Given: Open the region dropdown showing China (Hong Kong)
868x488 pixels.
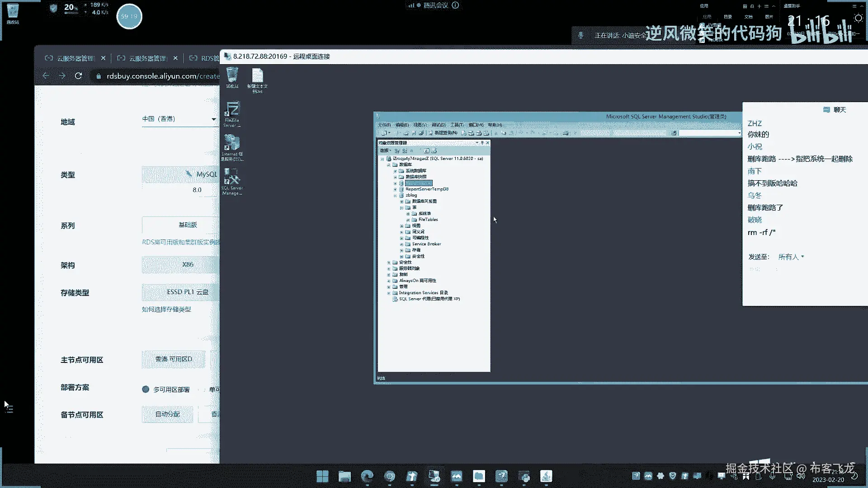Looking at the screenshot, I should (x=179, y=119).
